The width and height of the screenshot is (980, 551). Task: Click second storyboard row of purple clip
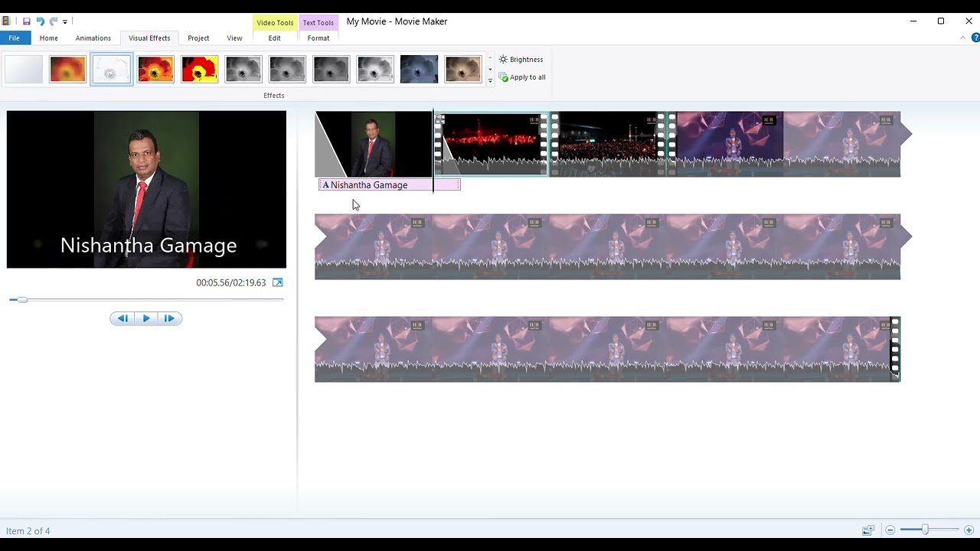click(x=612, y=246)
